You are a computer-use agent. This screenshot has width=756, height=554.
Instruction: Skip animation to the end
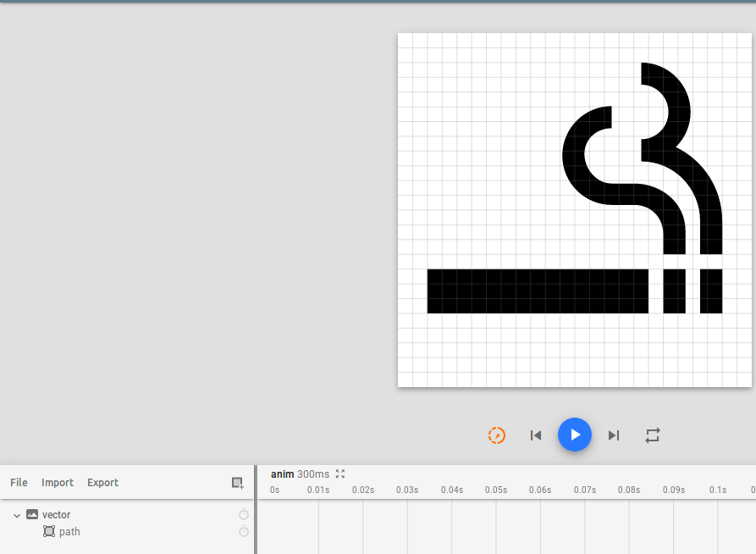614,435
